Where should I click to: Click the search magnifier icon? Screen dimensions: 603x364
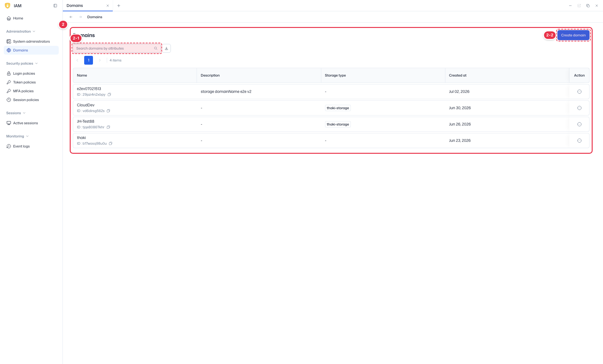(155, 48)
